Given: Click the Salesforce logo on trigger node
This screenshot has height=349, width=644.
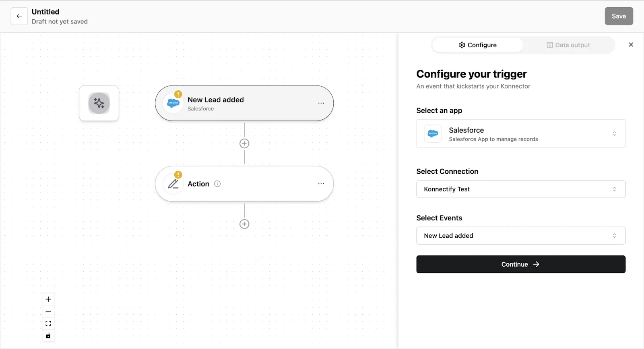Looking at the screenshot, I should 173,103.
